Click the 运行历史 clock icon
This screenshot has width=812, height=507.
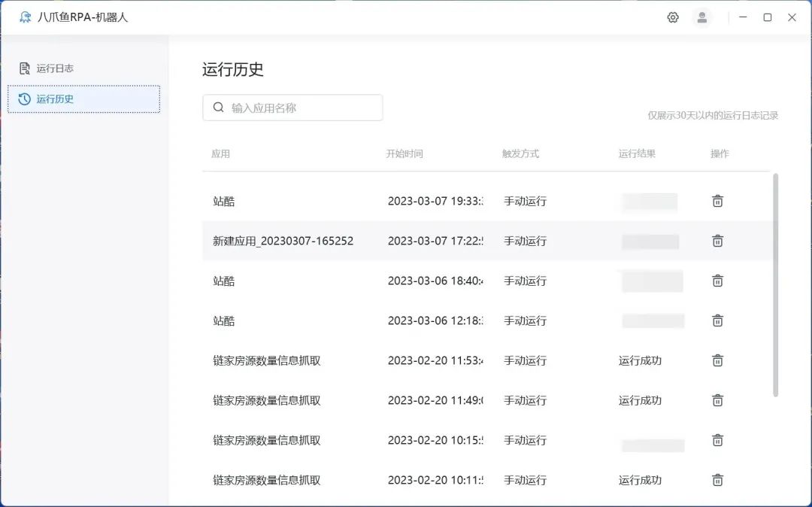[x=24, y=99]
